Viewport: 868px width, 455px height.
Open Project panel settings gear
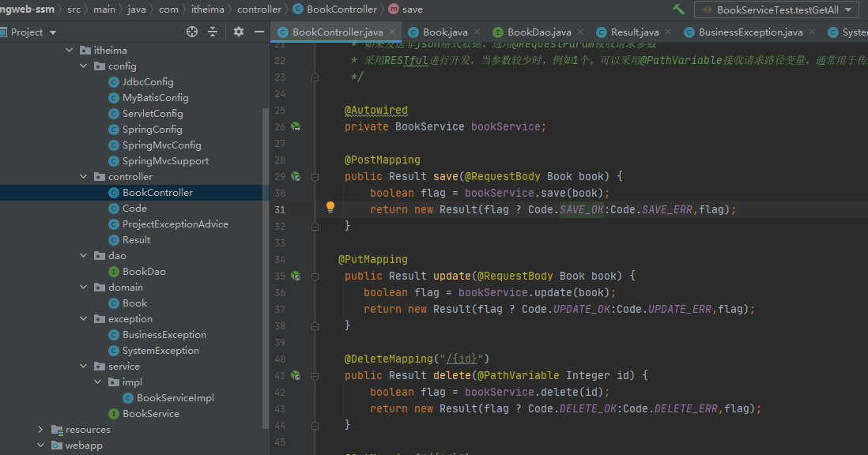click(x=239, y=32)
